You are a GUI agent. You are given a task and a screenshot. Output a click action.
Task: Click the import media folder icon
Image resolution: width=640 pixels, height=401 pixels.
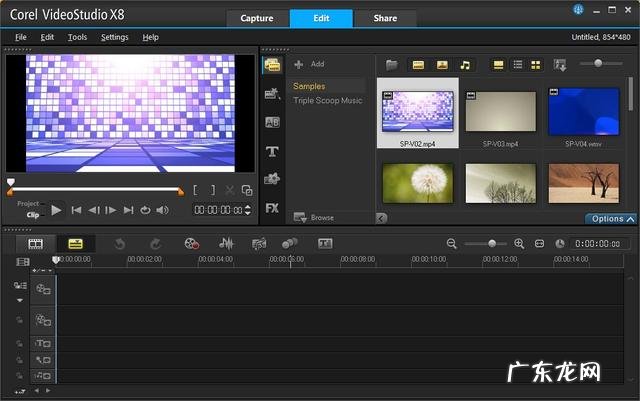(392, 65)
